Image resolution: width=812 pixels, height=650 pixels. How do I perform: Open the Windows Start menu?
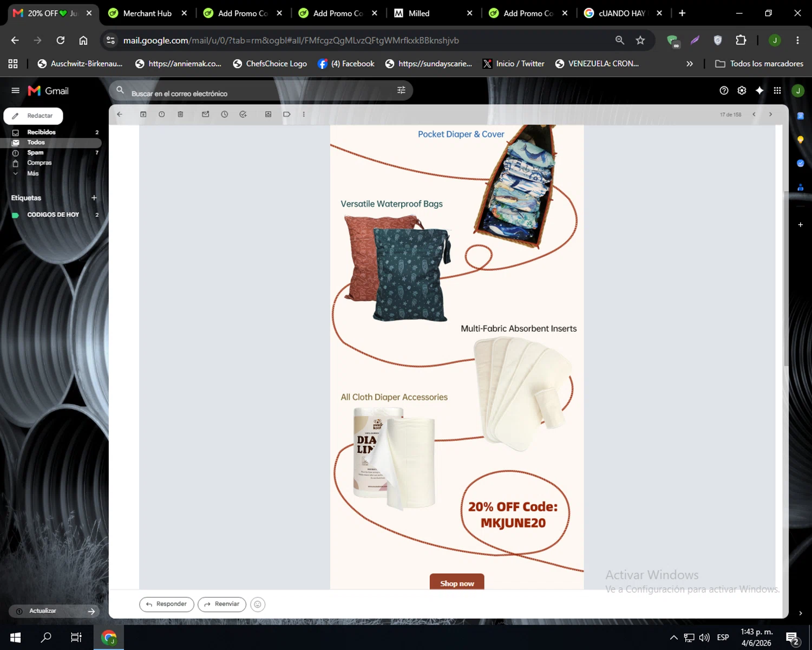pyautogui.click(x=15, y=638)
